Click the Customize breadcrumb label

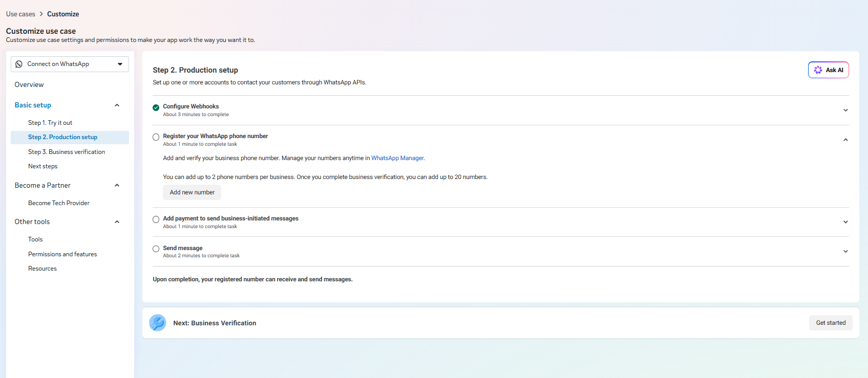coord(63,14)
